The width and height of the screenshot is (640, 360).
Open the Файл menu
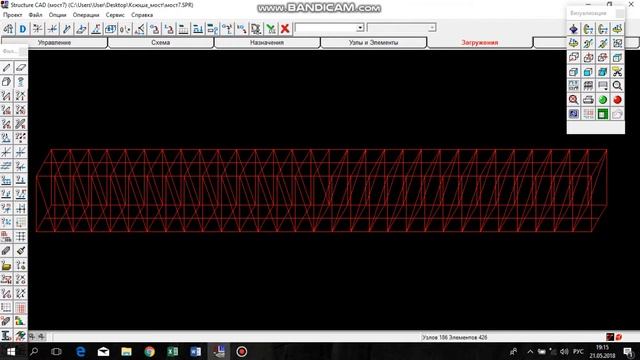coord(36,15)
